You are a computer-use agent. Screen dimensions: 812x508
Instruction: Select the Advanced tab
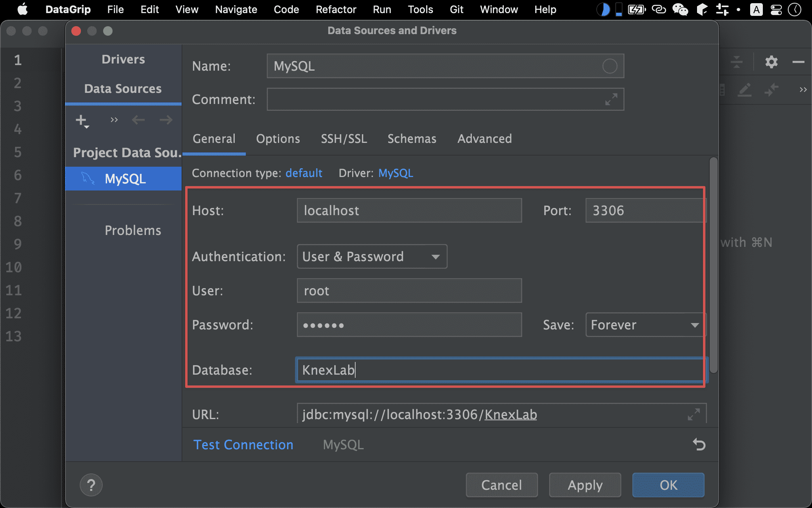tap(484, 139)
